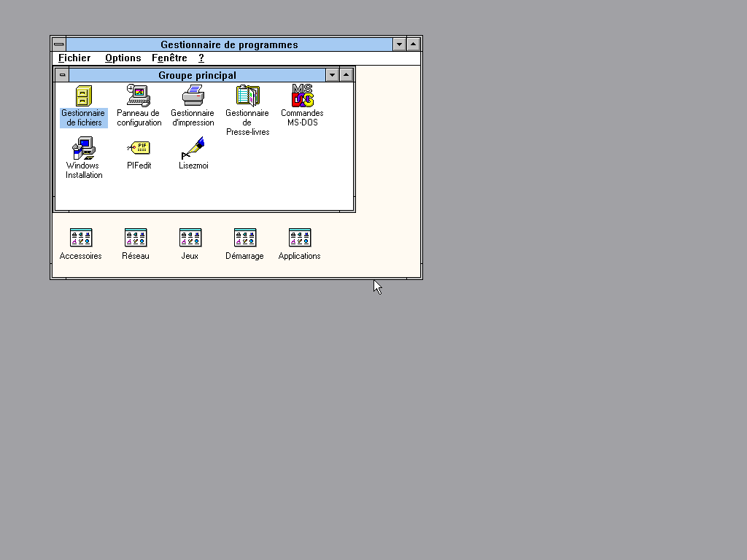Open the Démarrage program group
Screen dimensions: 747x560
245,238
